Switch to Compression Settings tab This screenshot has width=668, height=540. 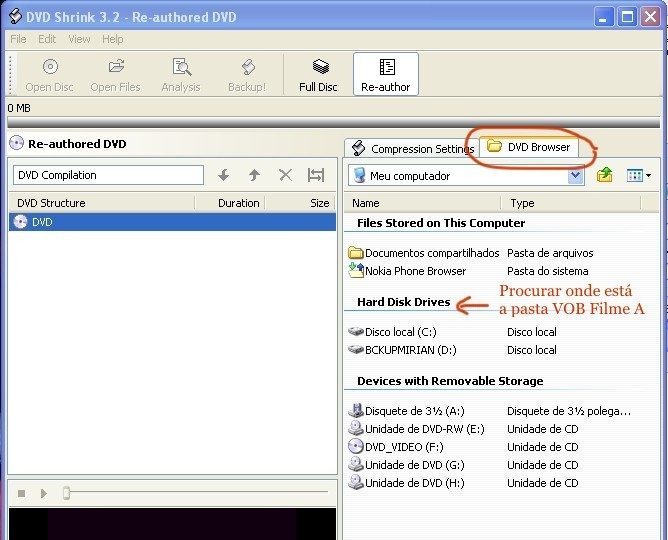[412, 149]
